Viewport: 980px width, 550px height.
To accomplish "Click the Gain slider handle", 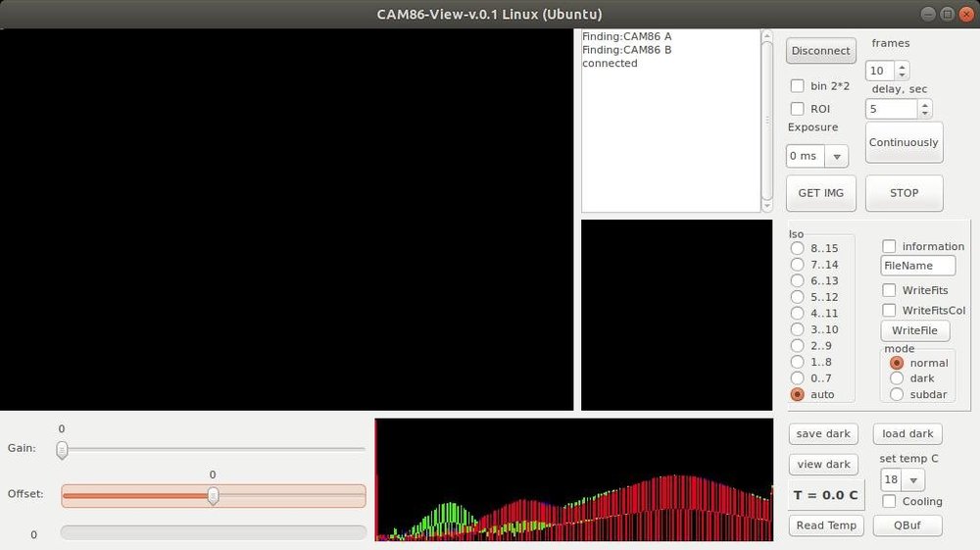I will tap(62, 449).
